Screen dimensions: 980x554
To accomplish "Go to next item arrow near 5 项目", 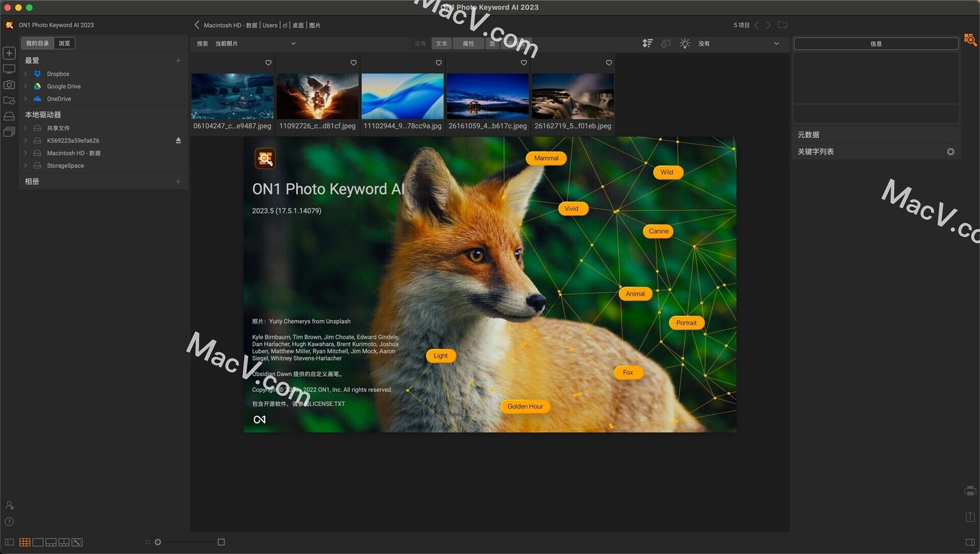I will click(768, 25).
